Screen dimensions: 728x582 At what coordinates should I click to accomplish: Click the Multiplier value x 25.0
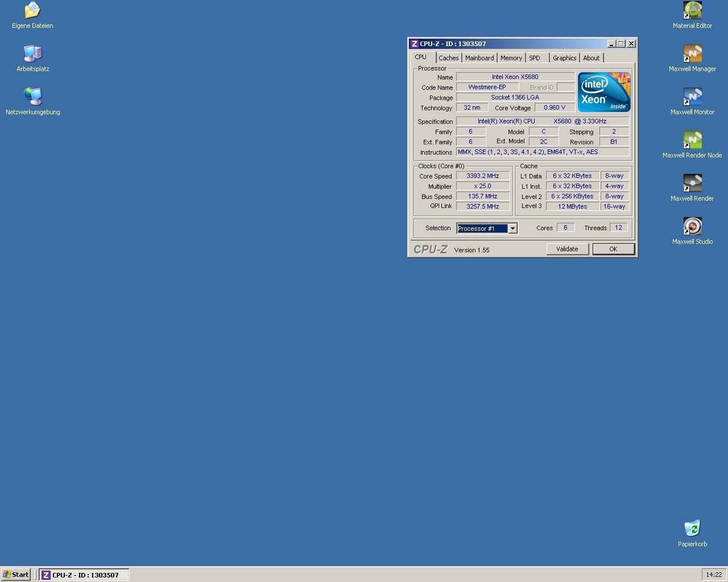[x=483, y=186]
